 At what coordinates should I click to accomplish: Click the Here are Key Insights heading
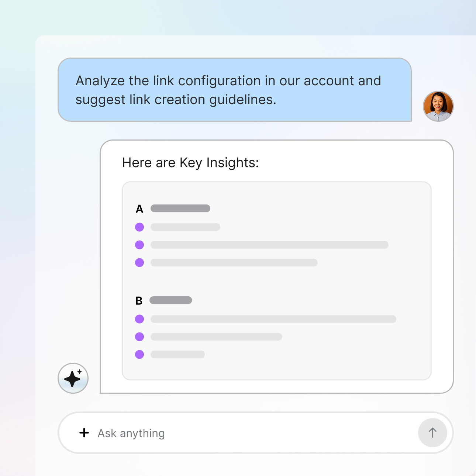[190, 162]
